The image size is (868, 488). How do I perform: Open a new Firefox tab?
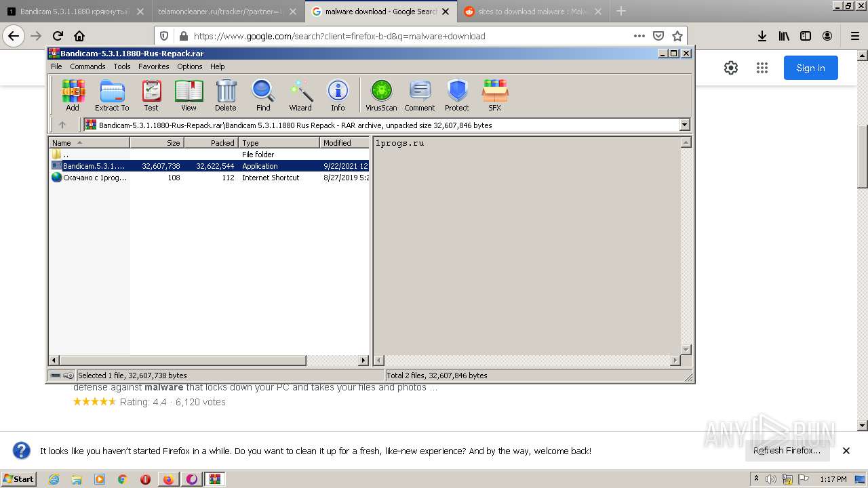[620, 12]
